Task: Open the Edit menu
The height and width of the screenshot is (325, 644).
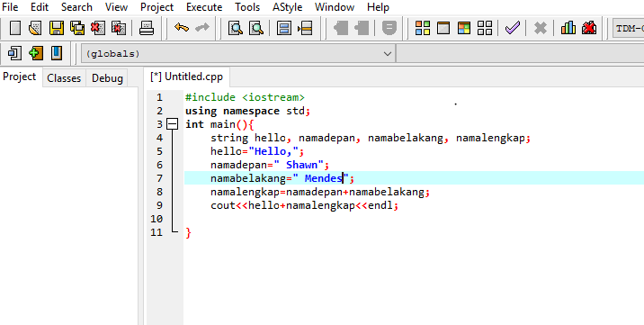Action: click(x=40, y=7)
